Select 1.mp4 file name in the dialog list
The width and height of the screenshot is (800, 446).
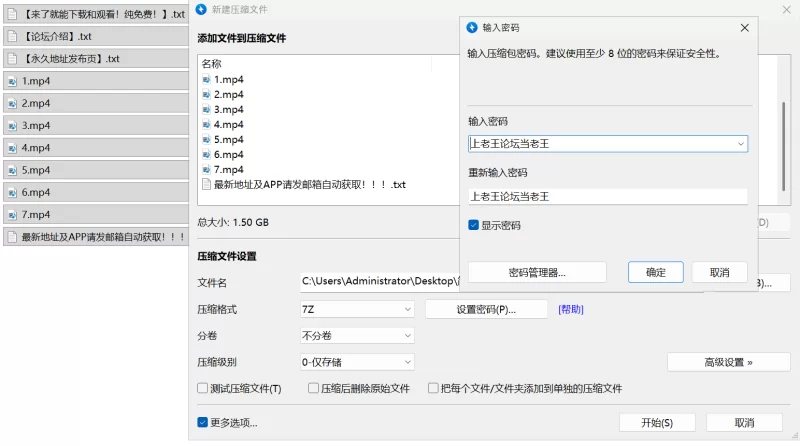tap(229, 80)
